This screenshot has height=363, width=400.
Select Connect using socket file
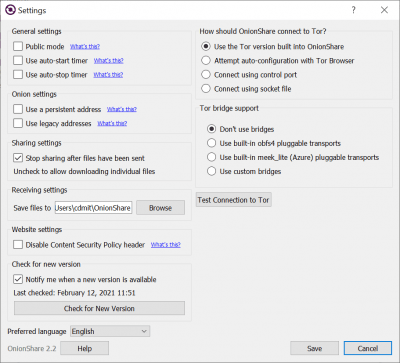click(206, 89)
